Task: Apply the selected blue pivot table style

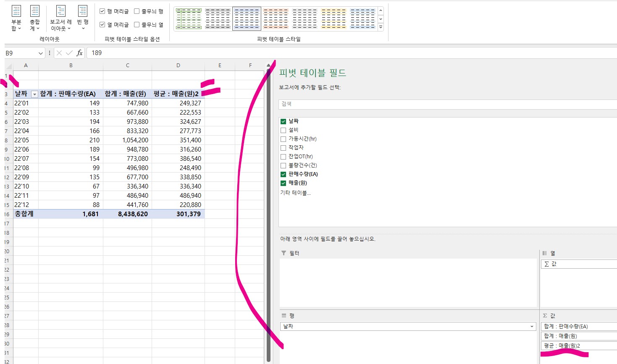Action: pyautogui.click(x=247, y=18)
